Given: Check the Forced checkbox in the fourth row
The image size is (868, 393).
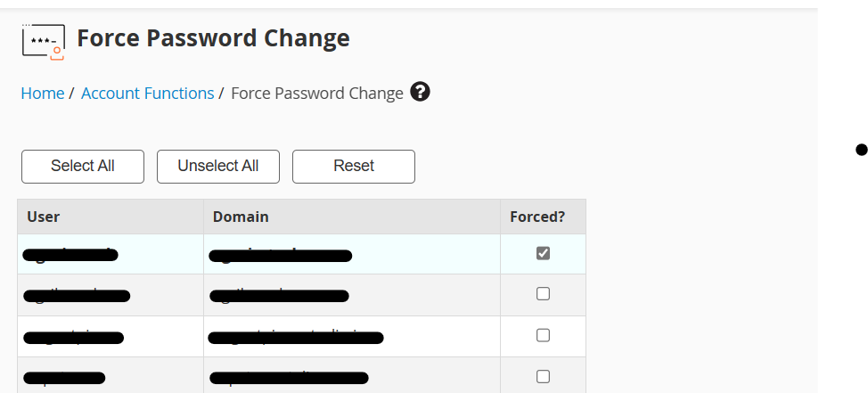Looking at the screenshot, I should (543, 377).
